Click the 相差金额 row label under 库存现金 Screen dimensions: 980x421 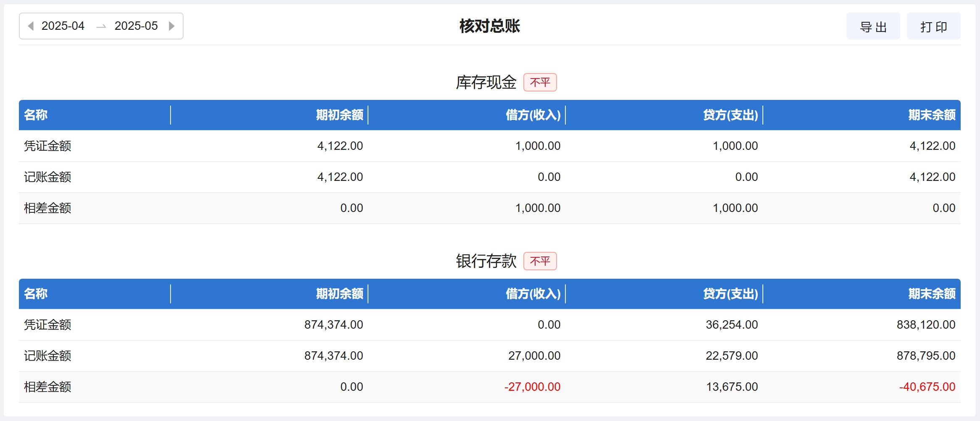coord(47,208)
